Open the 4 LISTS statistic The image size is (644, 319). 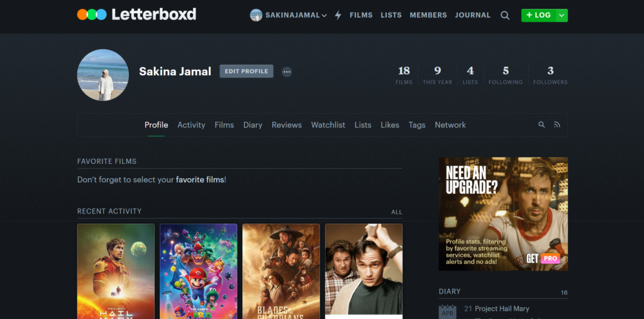[470, 75]
